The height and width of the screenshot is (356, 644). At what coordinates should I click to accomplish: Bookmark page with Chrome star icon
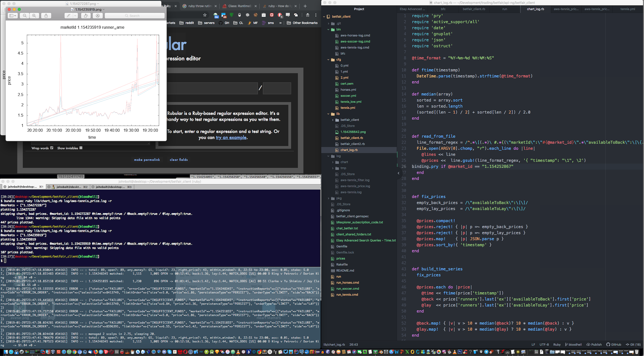click(205, 15)
